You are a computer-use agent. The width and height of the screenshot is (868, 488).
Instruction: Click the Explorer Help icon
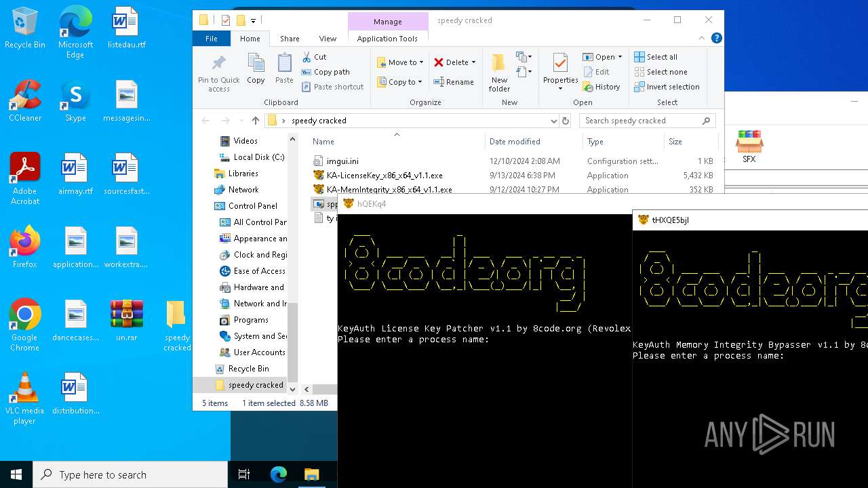[x=716, y=39]
